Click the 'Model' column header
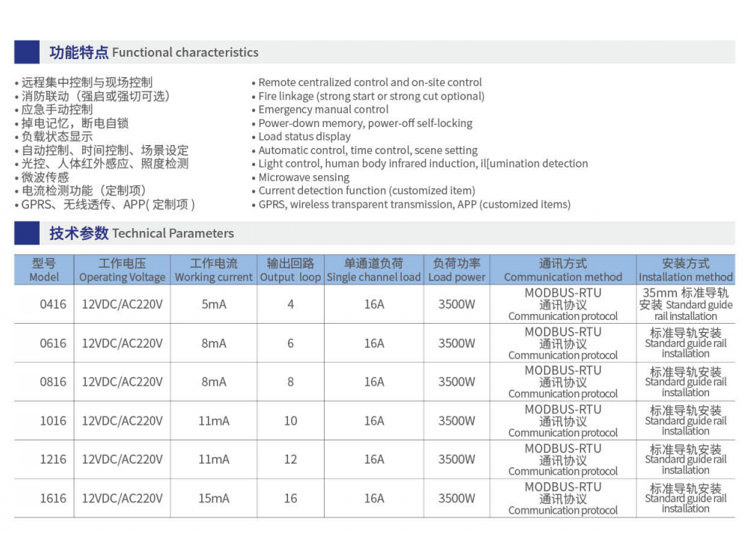This screenshot has height=560, width=748. coord(44,270)
